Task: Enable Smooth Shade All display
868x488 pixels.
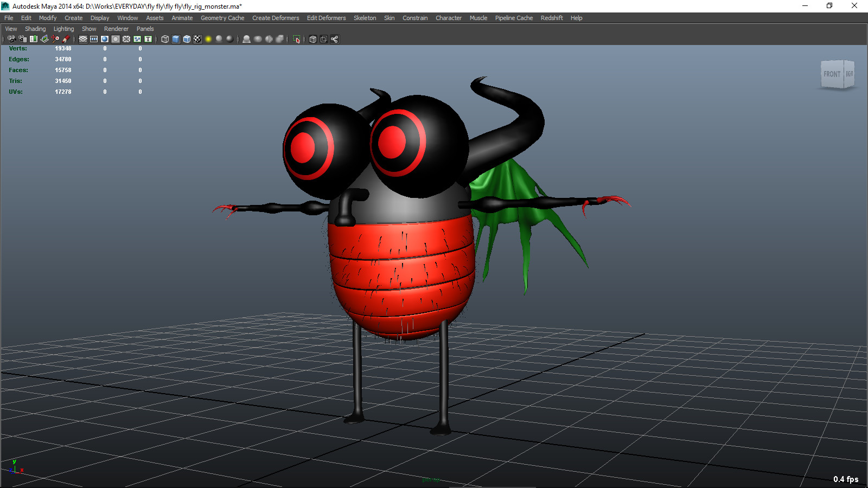Action: coord(175,39)
